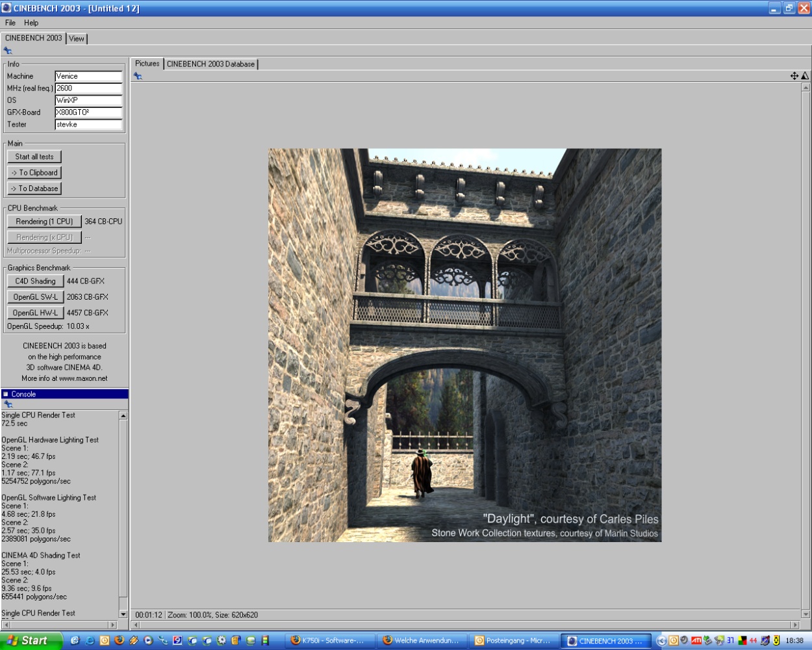Click the Outlook icon in the system tray

tap(674, 640)
